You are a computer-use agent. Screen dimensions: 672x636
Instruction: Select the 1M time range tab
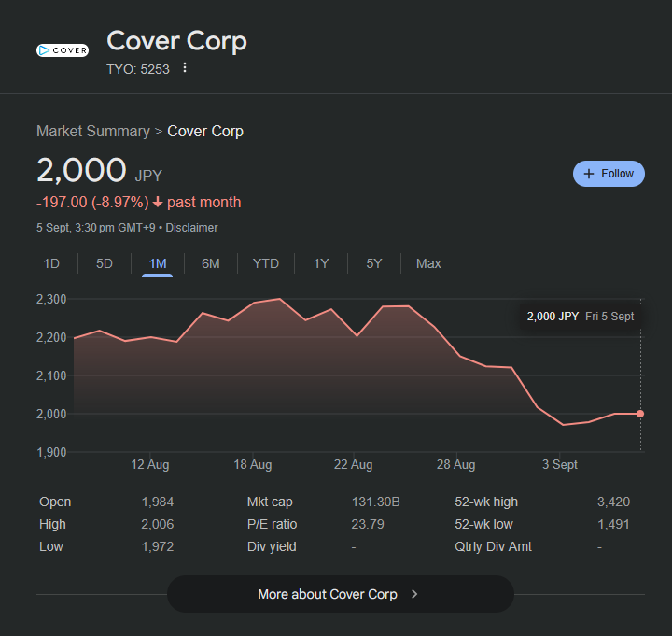click(x=158, y=263)
